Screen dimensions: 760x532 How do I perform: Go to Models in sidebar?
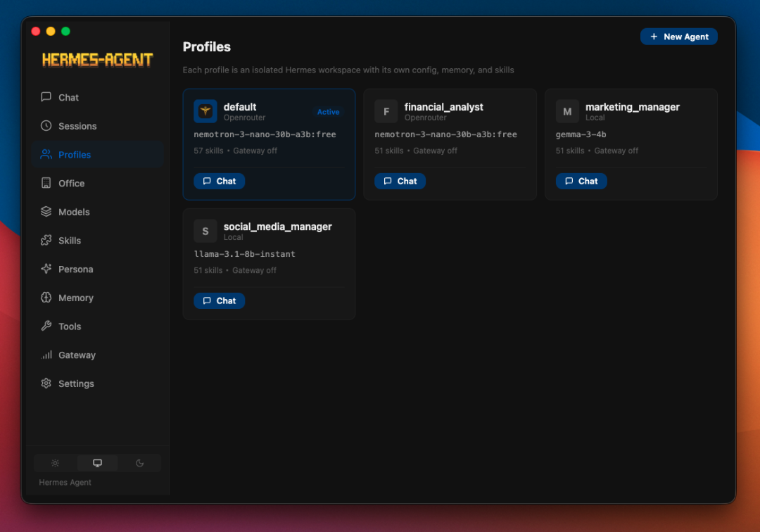[x=97, y=212]
